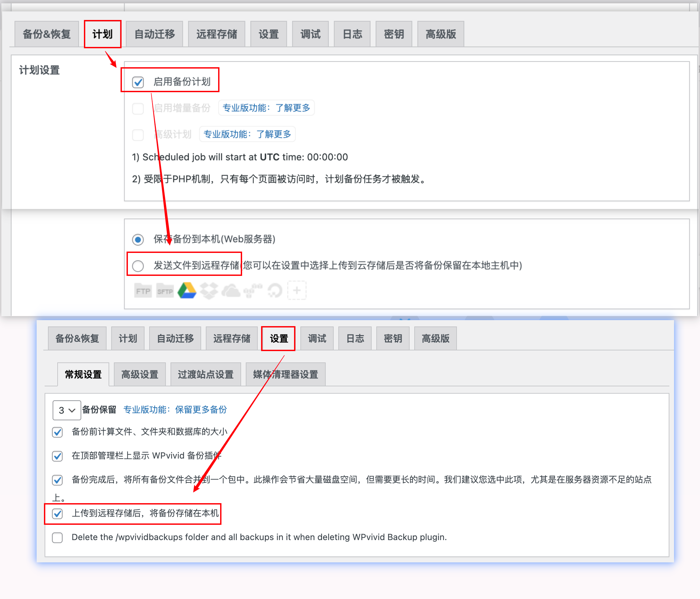Select 保存备份到本机(Web服务器) radio button
700x599 pixels.
point(138,240)
